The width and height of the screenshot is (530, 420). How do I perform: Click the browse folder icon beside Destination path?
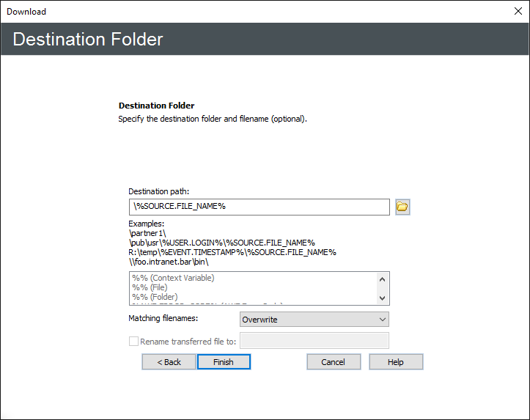[x=402, y=207]
